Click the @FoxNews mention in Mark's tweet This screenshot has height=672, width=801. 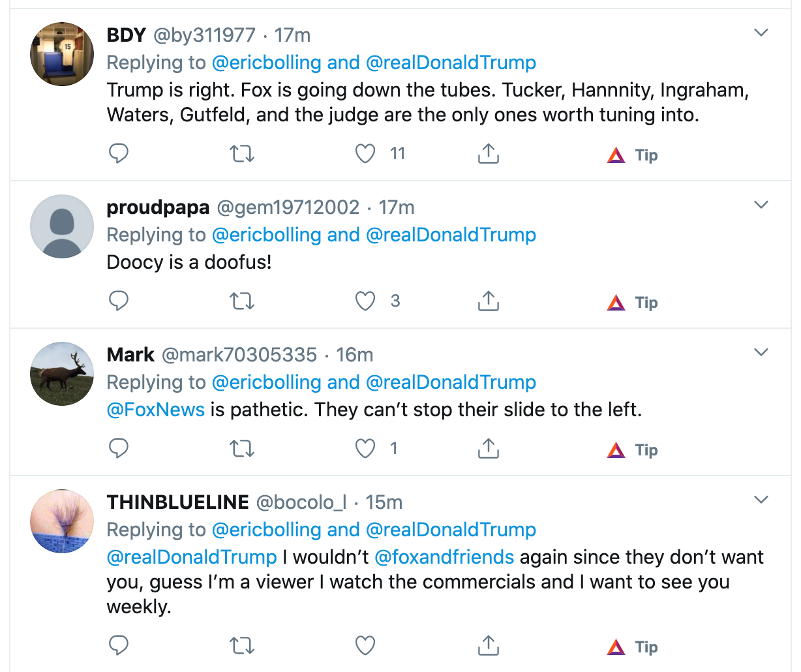pyautogui.click(x=156, y=410)
